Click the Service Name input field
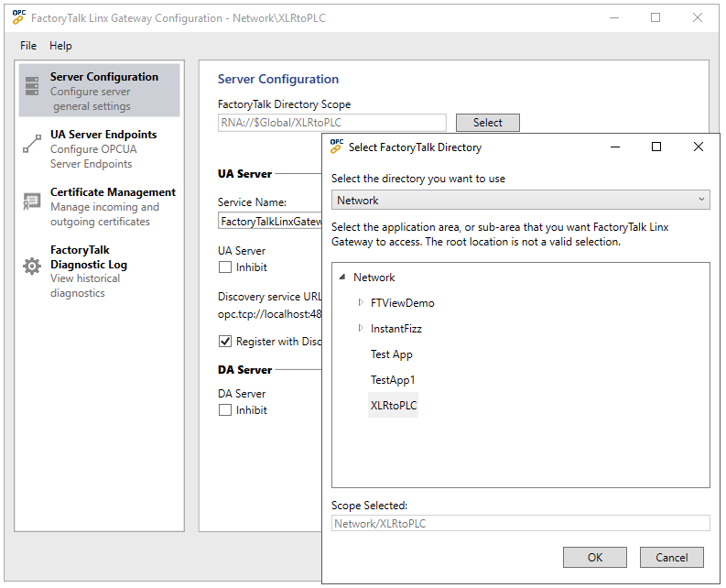 point(270,221)
